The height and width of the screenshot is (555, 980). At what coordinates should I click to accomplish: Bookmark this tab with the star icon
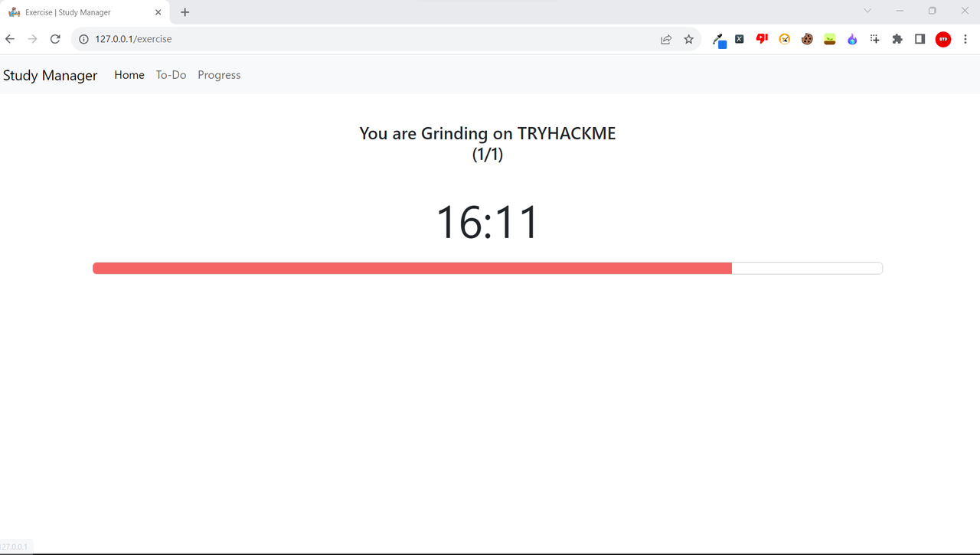click(688, 39)
